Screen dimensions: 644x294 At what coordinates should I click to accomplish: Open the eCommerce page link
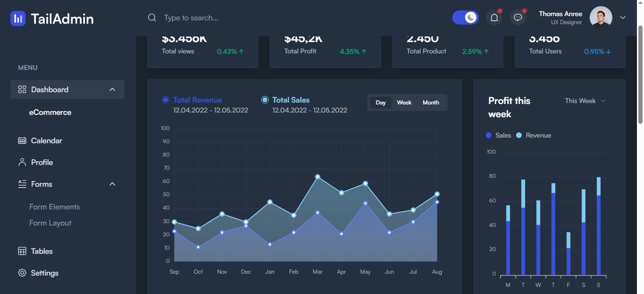50,112
